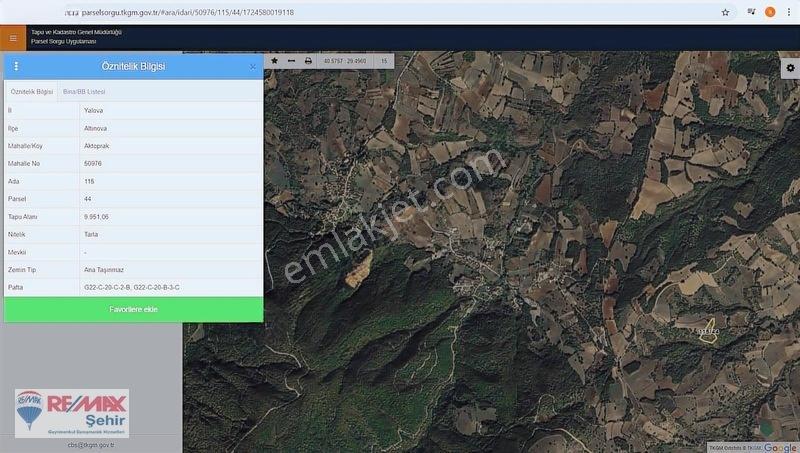Click the print icon in map toolbar
Image resolution: width=800 pixels, height=453 pixels.
pyautogui.click(x=308, y=61)
